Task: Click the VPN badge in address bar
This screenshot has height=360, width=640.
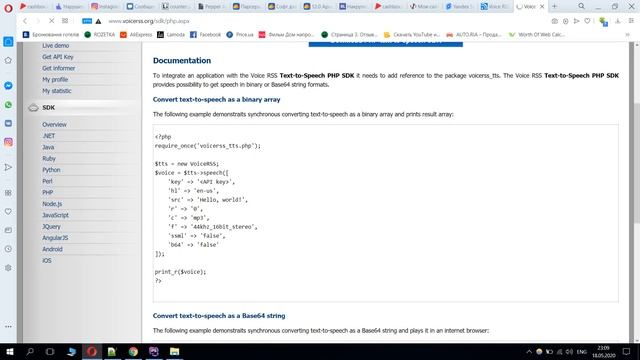Action: pyautogui.click(x=87, y=21)
